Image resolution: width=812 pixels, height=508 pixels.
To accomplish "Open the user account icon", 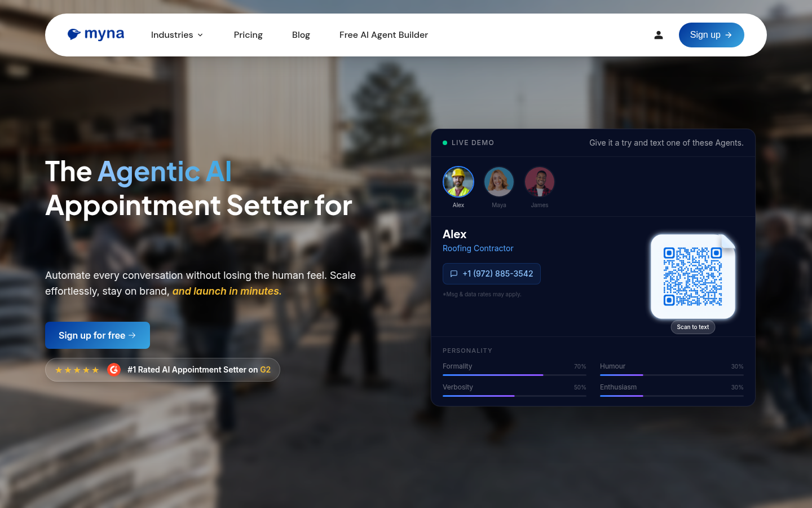I will tap(658, 35).
